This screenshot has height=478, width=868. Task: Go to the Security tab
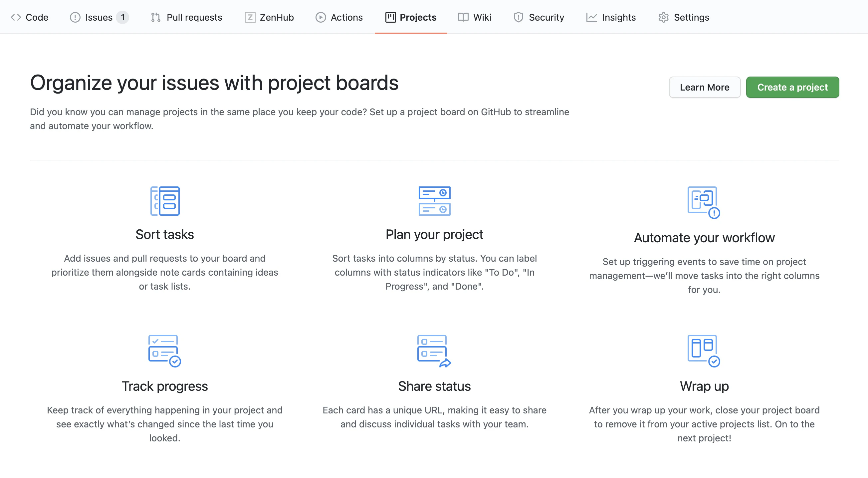click(539, 17)
